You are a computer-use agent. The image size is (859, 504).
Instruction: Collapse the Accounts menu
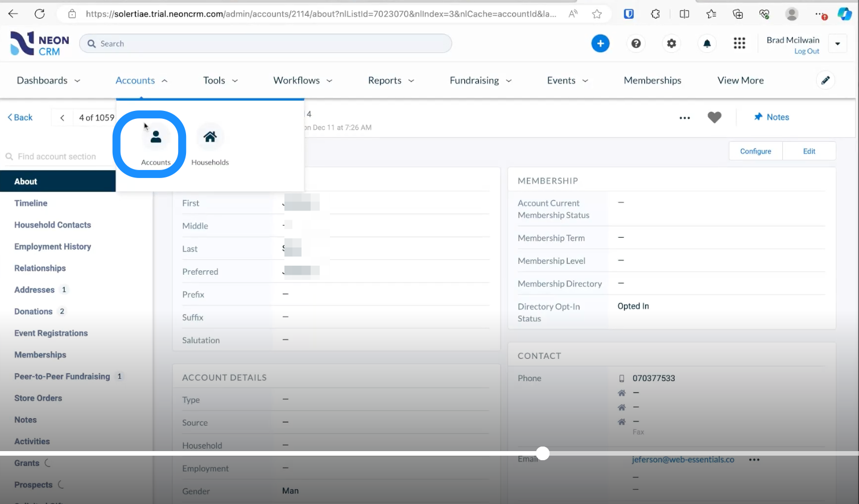tap(141, 81)
